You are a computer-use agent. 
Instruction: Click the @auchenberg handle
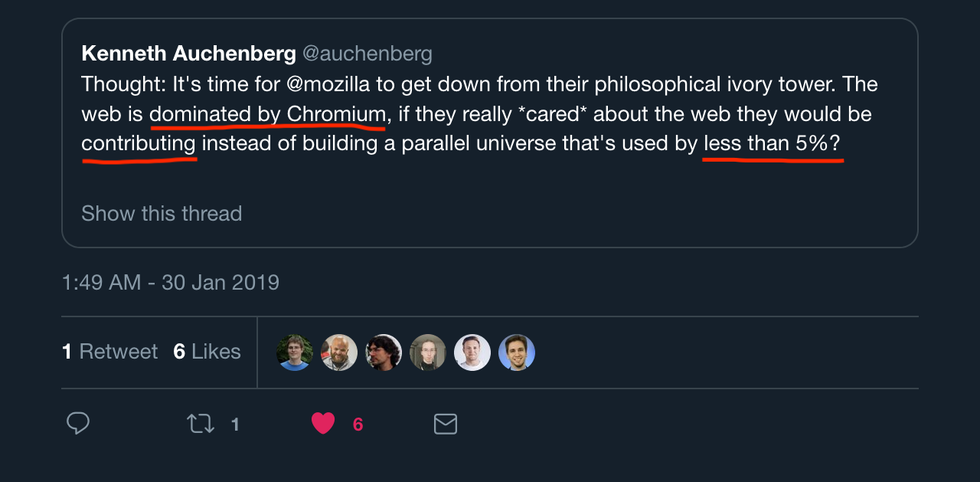[367, 54]
